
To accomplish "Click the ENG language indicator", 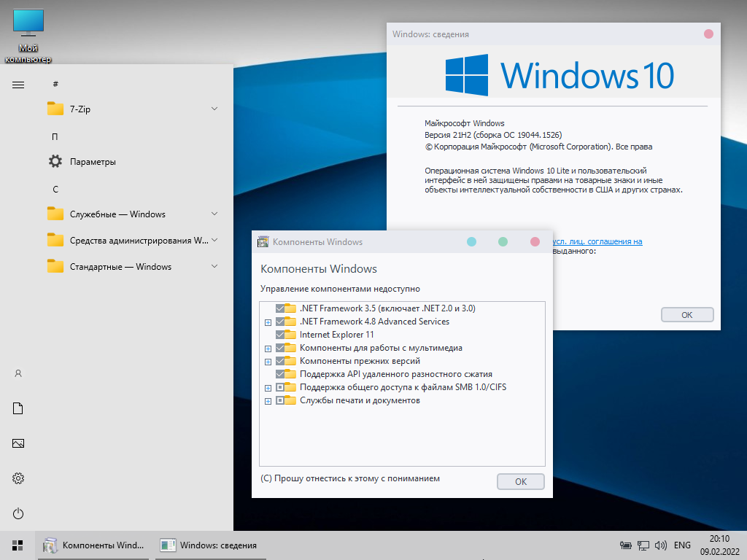I will click(x=682, y=545).
